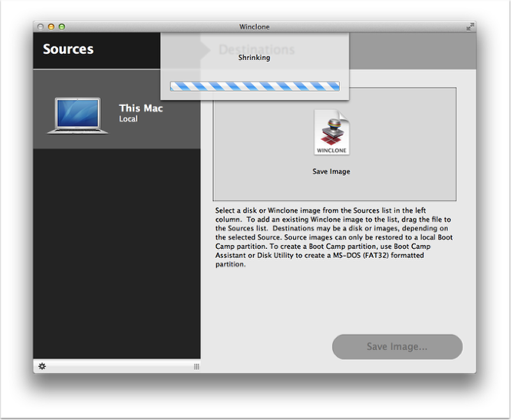511x420 pixels.
Task: Select the Winclone image file icon
Action: (332, 133)
